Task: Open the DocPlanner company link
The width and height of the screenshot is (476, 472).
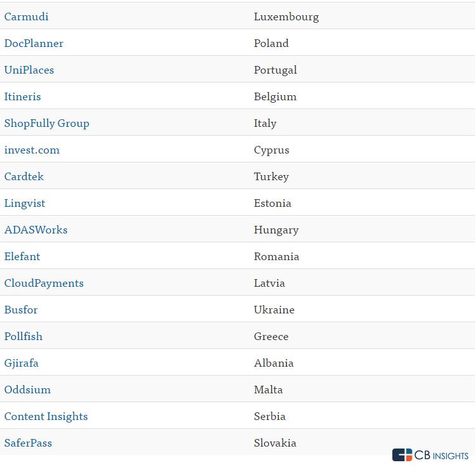Action: coord(34,43)
